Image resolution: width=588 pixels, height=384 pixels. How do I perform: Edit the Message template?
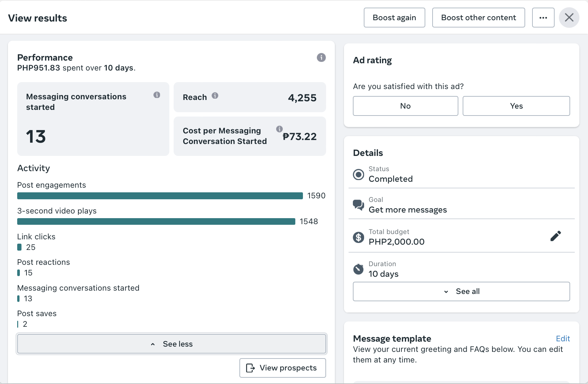tap(563, 339)
